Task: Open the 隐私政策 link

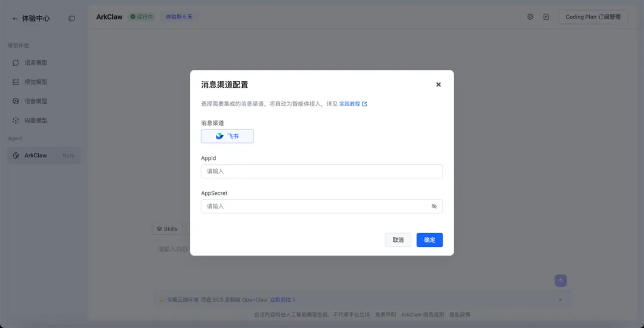Action: (x=460, y=315)
